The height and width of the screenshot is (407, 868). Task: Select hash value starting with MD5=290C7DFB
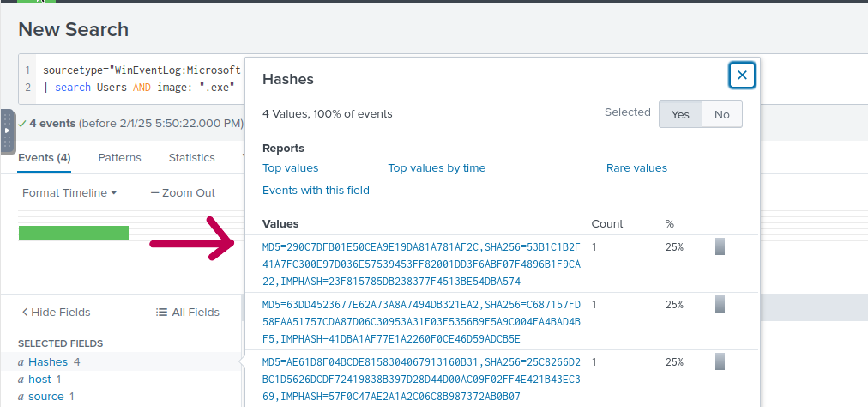point(421,264)
